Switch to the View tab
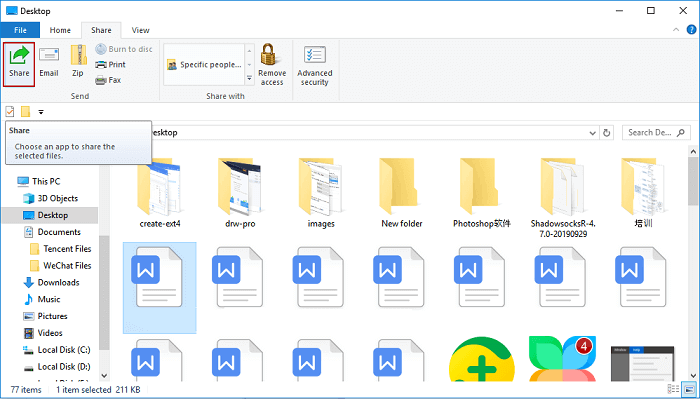 tap(141, 30)
